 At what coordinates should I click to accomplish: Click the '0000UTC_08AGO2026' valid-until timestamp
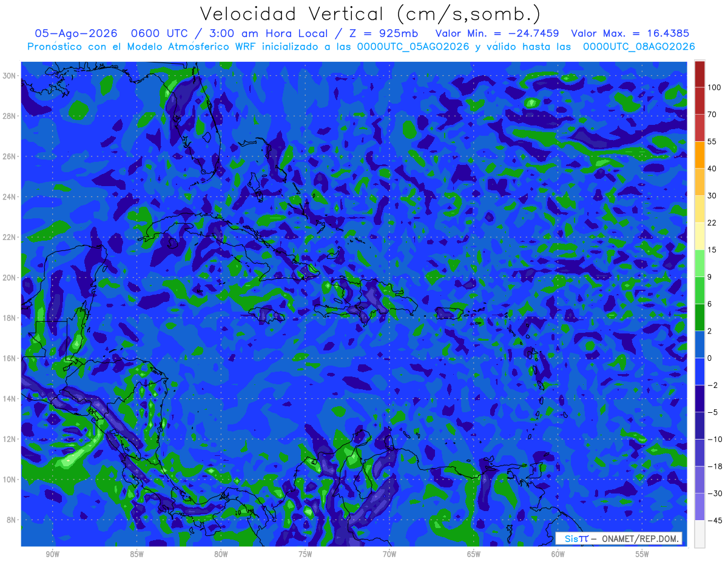pyautogui.click(x=639, y=47)
